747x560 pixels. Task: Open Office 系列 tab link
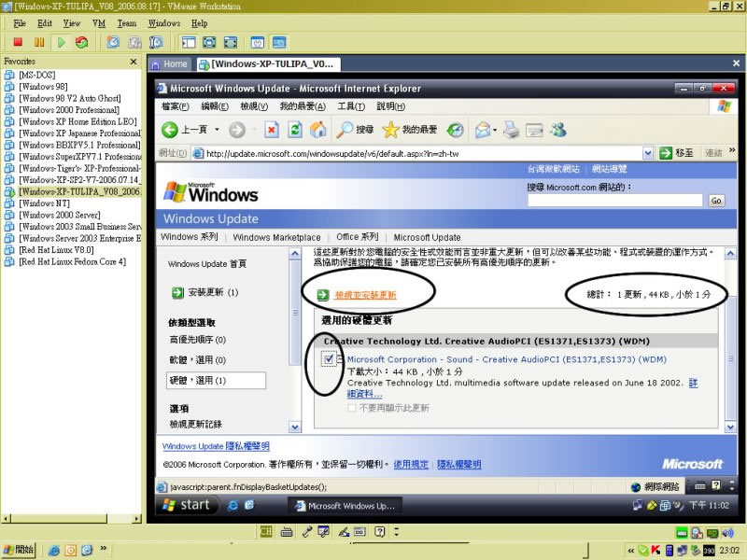pos(357,237)
